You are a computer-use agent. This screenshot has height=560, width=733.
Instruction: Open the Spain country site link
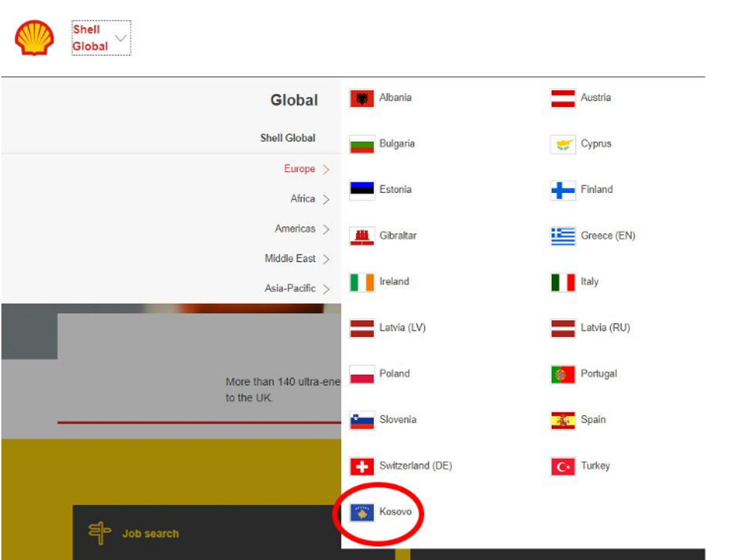coord(593,419)
